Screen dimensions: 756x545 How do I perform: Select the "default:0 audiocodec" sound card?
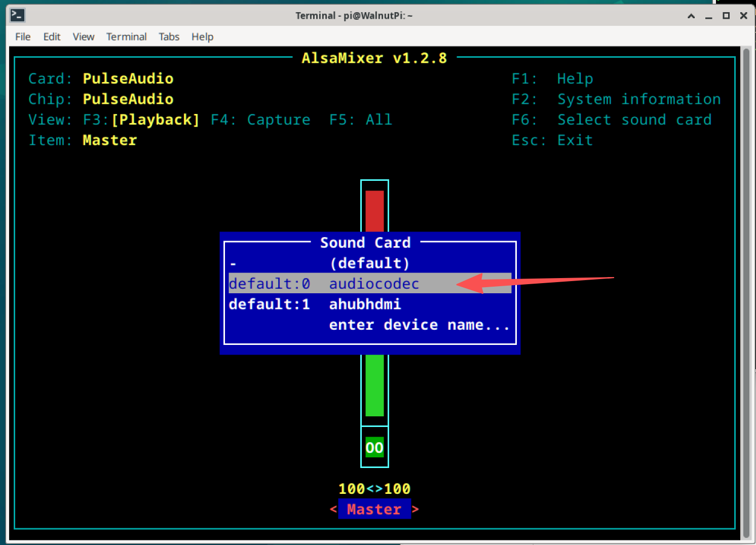pos(370,283)
